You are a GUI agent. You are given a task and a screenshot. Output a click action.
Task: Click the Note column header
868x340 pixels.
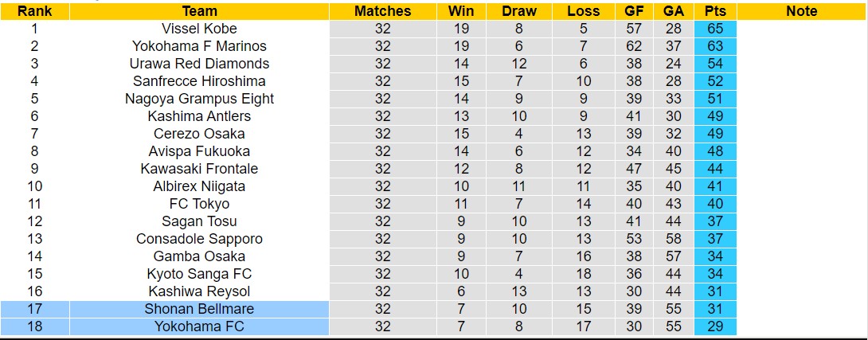tap(801, 11)
